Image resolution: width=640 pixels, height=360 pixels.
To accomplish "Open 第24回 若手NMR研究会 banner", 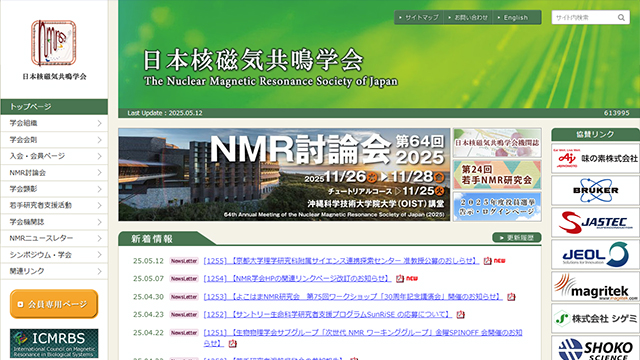I will (x=497, y=175).
